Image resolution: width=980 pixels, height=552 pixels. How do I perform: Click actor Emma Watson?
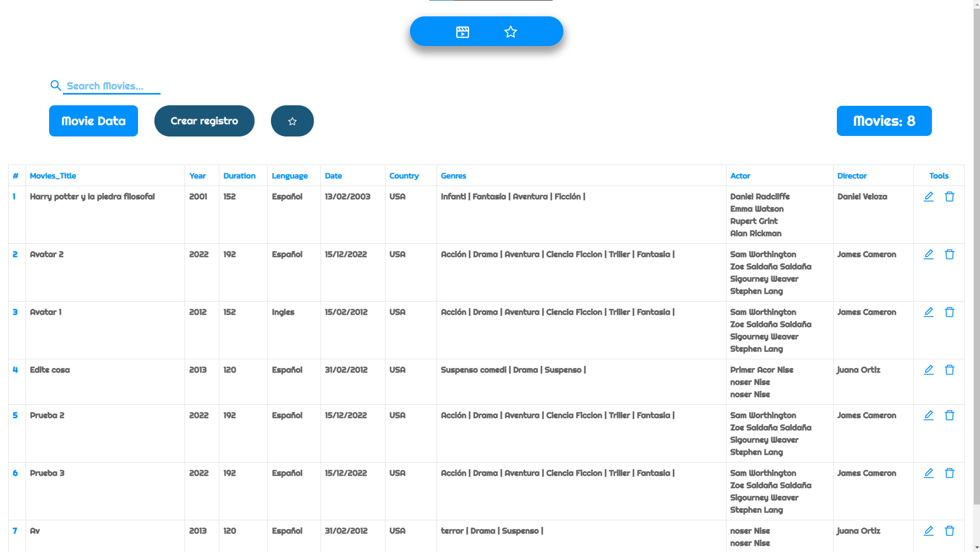tap(757, 209)
